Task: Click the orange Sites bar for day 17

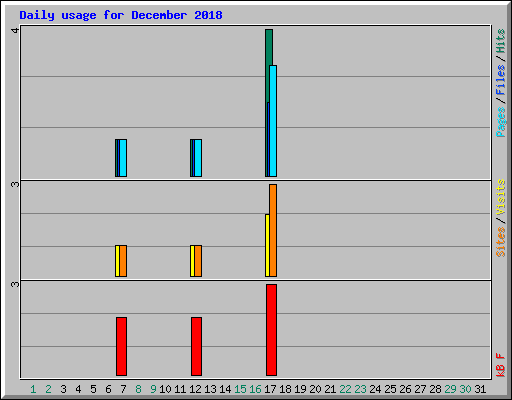Action: pyautogui.click(x=273, y=230)
